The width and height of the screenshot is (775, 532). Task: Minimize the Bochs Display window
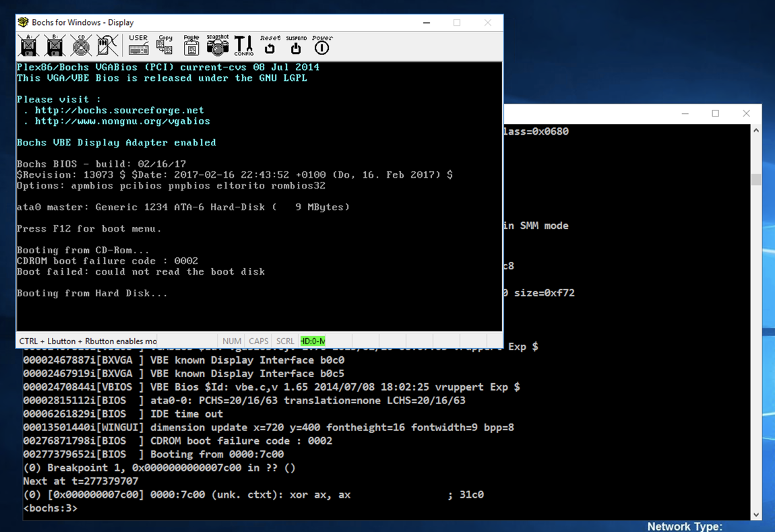pyautogui.click(x=427, y=23)
